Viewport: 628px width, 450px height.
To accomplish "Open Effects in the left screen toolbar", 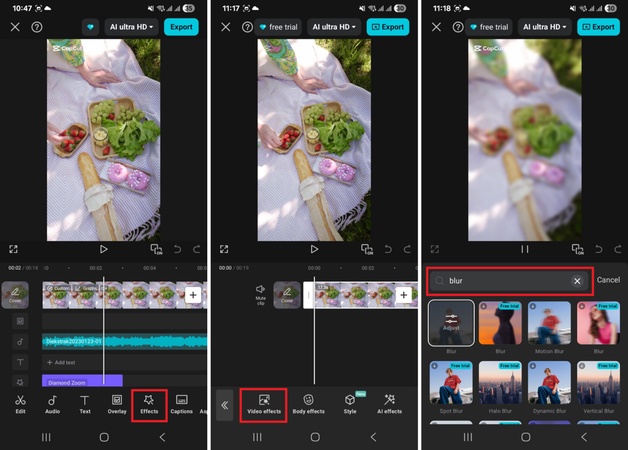I will [149, 403].
